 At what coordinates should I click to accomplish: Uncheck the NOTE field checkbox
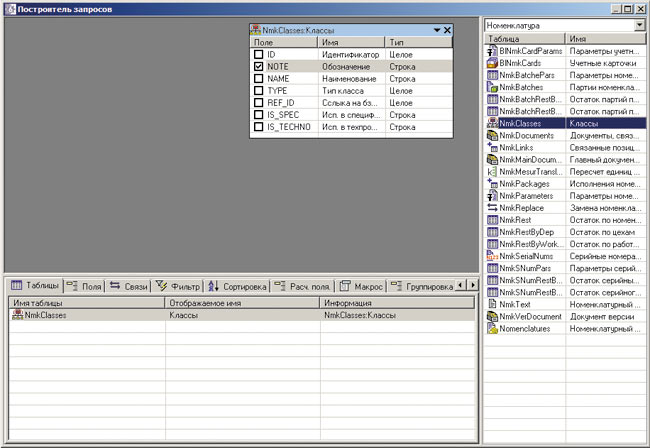[259, 66]
